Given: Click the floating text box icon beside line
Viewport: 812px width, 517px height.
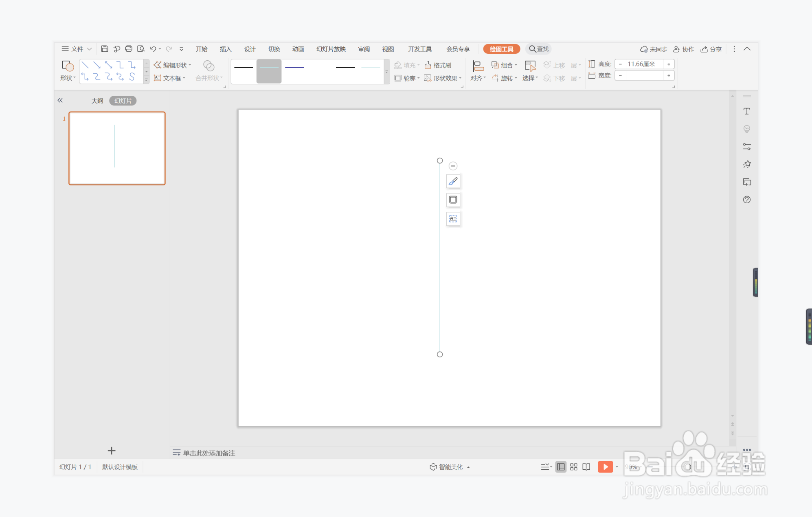Looking at the screenshot, I should click(453, 219).
